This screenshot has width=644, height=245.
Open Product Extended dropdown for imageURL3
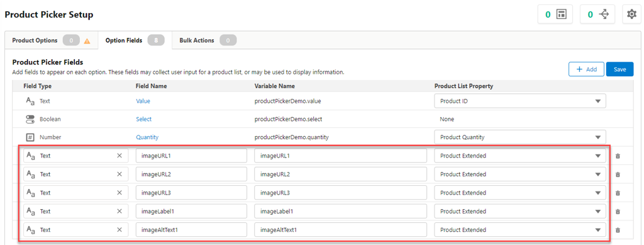click(520, 193)
